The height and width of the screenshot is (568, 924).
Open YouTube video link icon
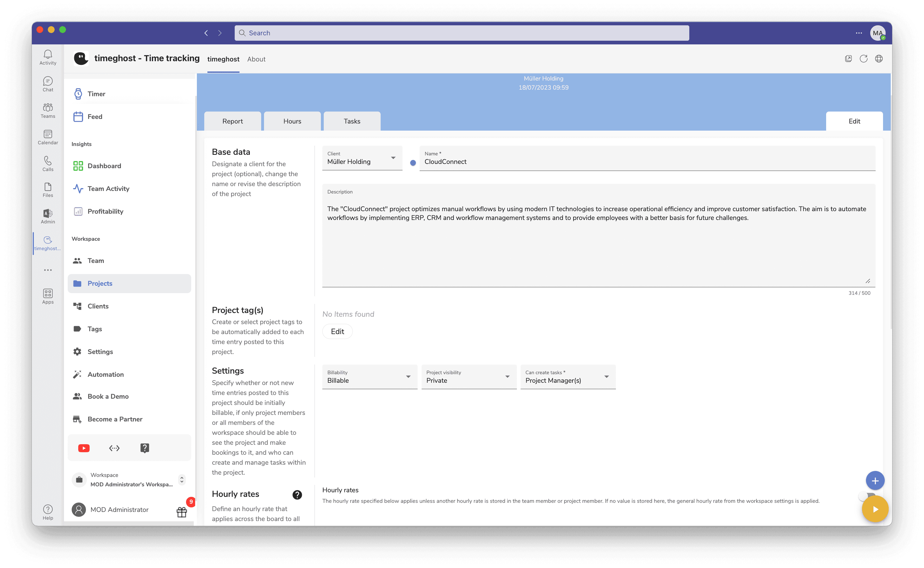pos(84,448)
